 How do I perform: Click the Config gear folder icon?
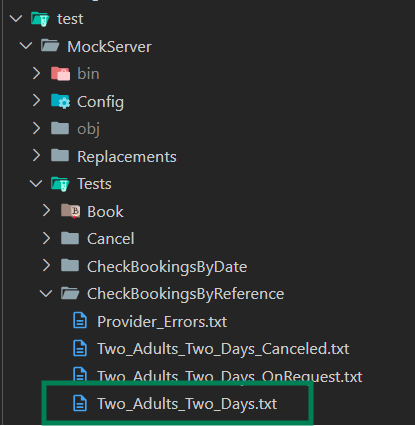click(60, 101)
